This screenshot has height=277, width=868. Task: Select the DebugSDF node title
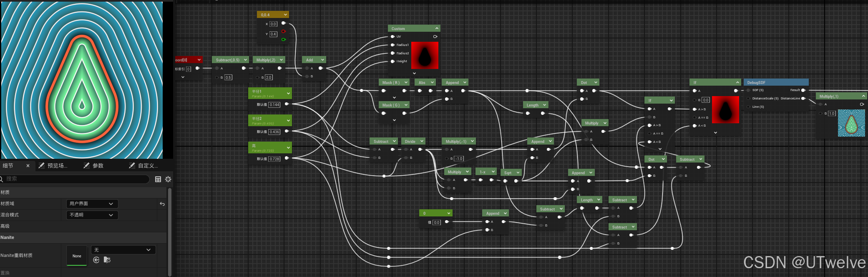[x=756, y=83]
